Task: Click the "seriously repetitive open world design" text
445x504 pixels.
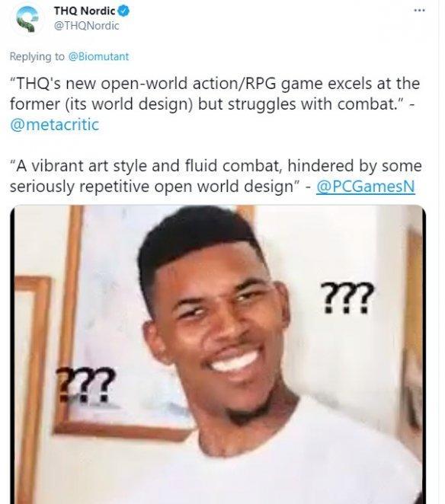Action: pos(152,187)
